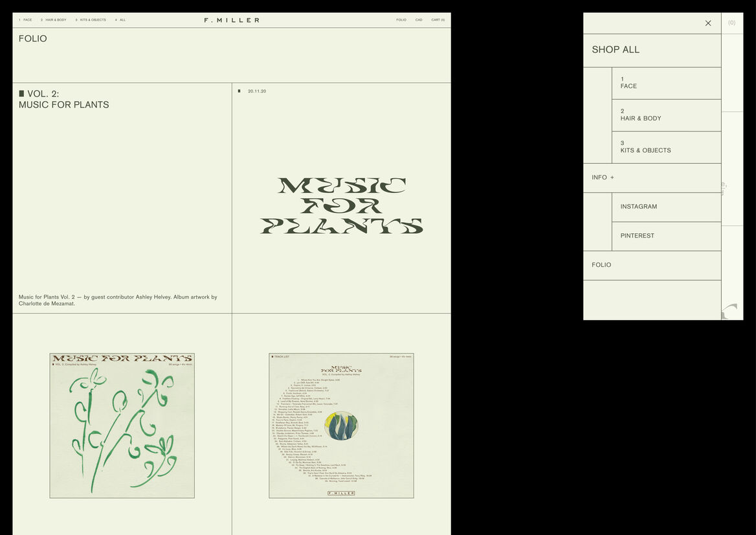Select KITS & OBJECTS in mobile menu

645,147
